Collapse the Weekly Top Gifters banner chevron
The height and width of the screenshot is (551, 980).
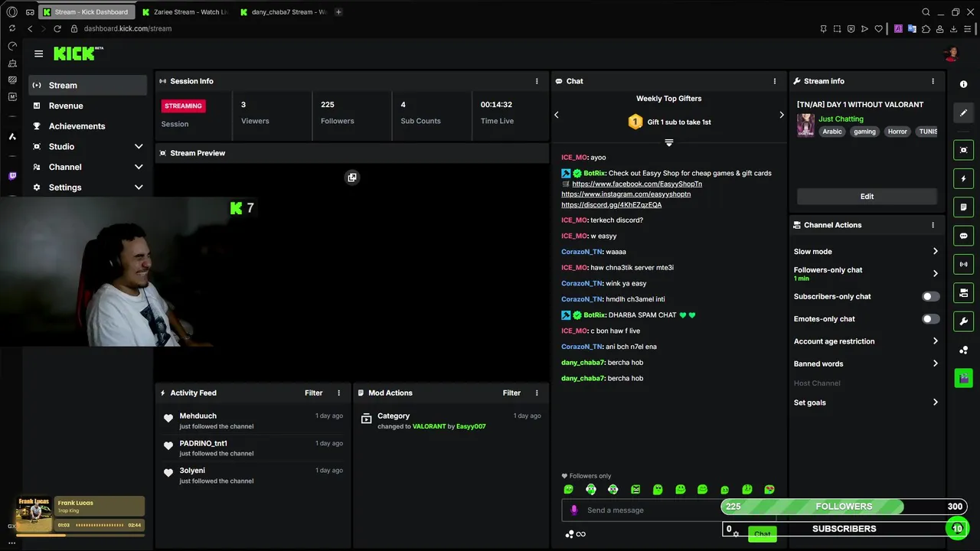[668, 143]
